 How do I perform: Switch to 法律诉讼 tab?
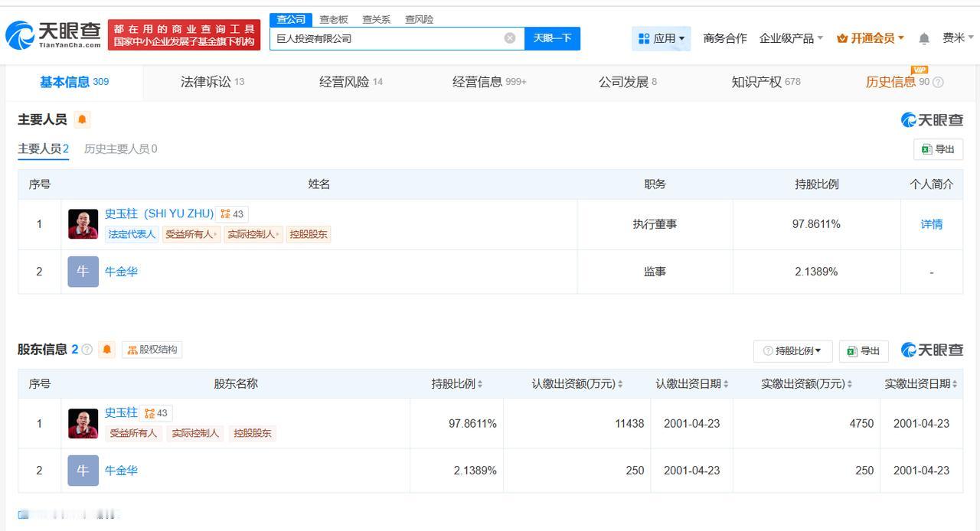click(212, 82)
